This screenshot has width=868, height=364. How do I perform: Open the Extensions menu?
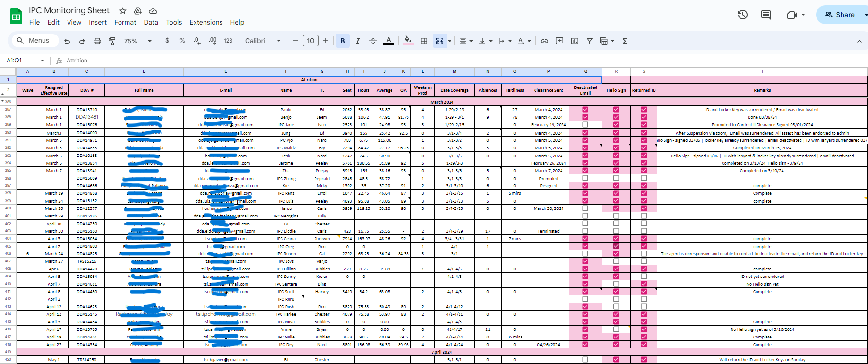point(206,22)
